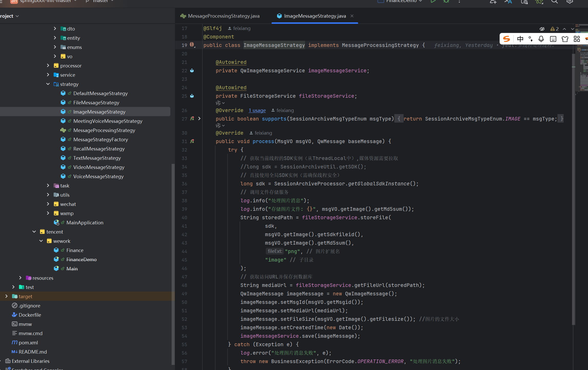
Task: Expand the dto folder
Action: [x=55, y=28]
